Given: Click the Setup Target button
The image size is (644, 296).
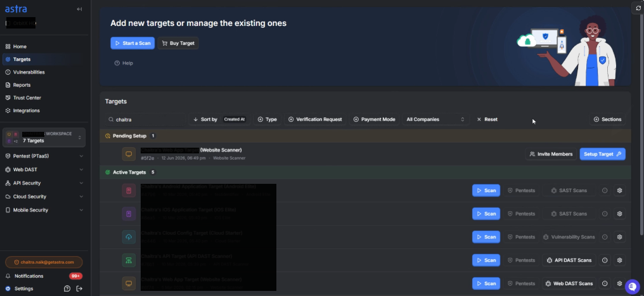Looking at the screenshot, I should click(603, 154).
